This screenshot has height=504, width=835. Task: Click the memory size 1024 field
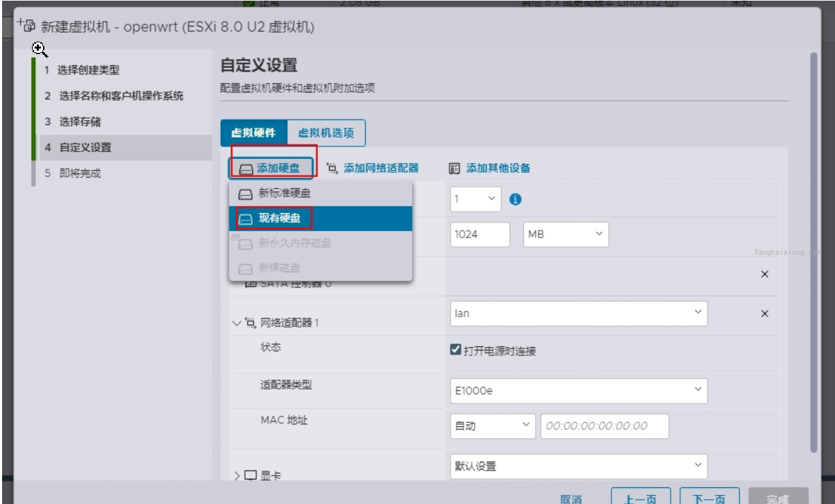(480, 235)
